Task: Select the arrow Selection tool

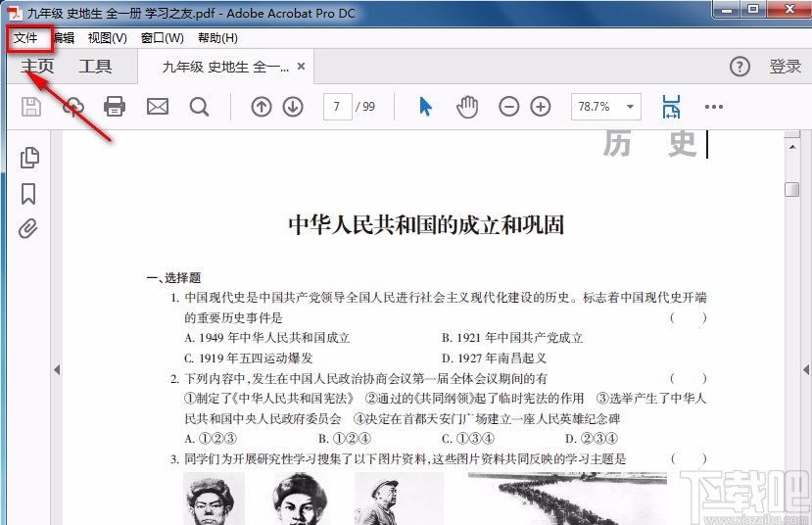Action: [x=425, y=107]
